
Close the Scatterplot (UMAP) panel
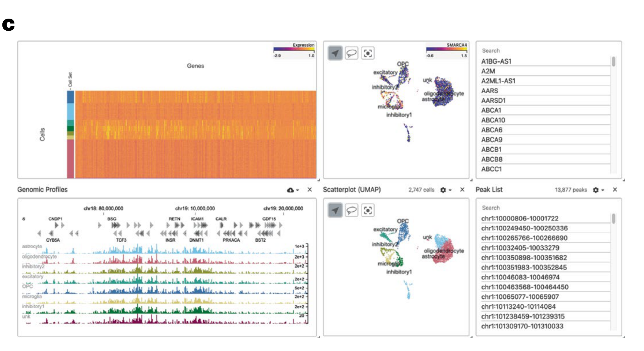[x=462, y=190]
